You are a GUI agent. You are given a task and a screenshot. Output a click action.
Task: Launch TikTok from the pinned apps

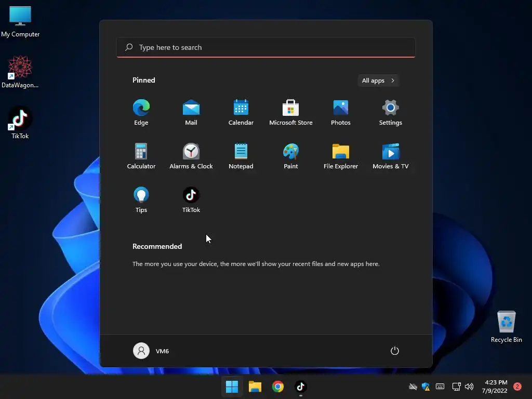coord(191,200)
